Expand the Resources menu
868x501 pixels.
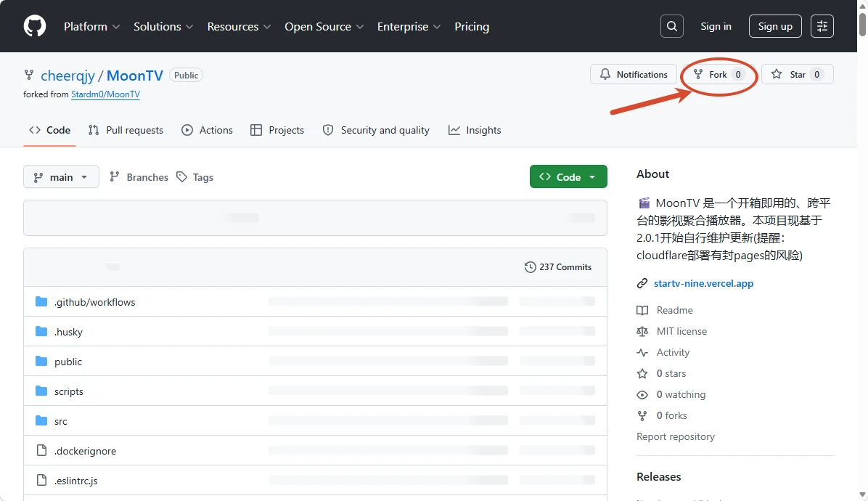coord(239,27)
